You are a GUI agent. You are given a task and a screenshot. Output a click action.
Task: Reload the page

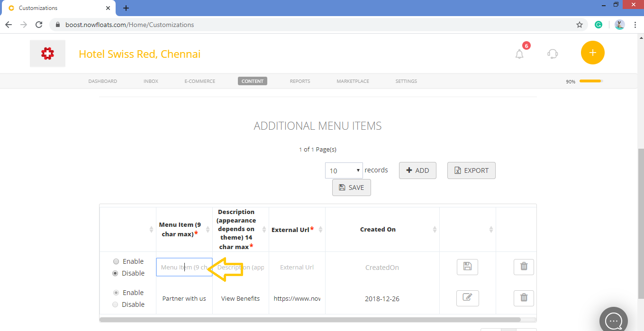coord(39,25)
